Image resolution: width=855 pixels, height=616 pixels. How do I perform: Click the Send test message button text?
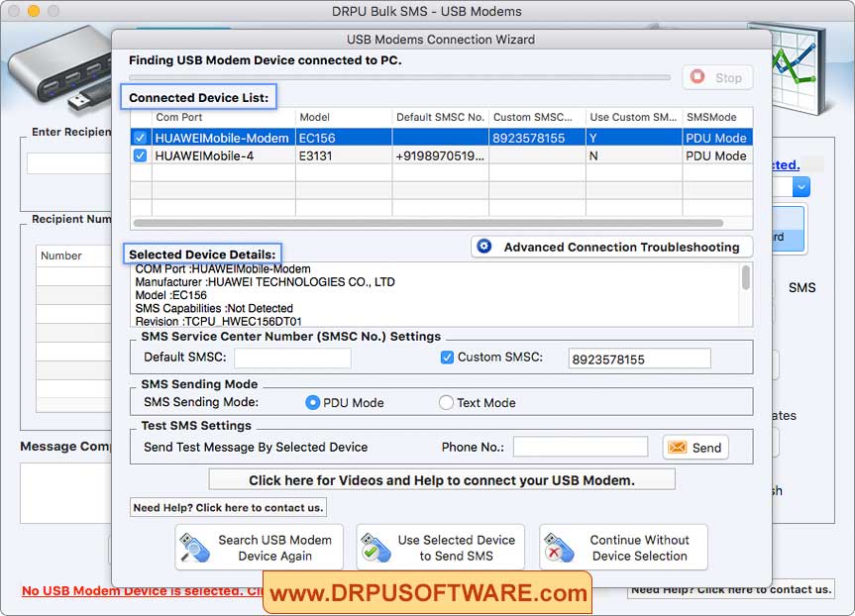(x=706, y=448)
